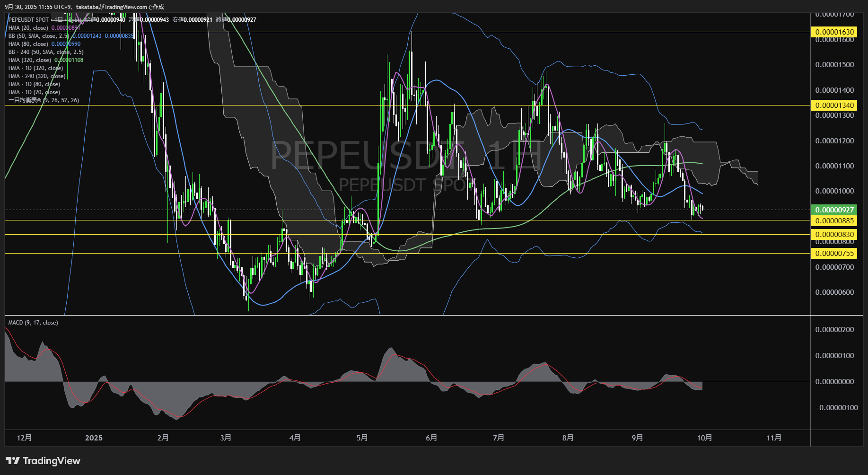Click the 3月 label on time axis
Viewport: 868px width, 475px height.
[226, 438]
